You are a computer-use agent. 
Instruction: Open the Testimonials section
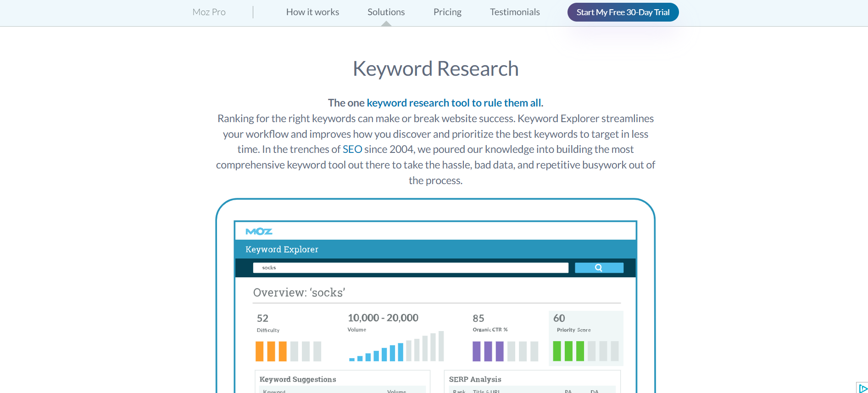(x=515, y=12)
